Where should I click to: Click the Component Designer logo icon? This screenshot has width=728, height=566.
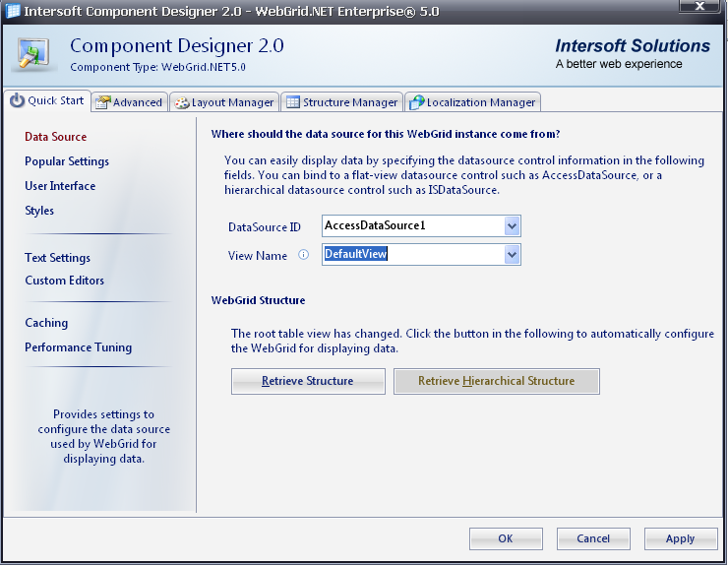click(33, 55)
